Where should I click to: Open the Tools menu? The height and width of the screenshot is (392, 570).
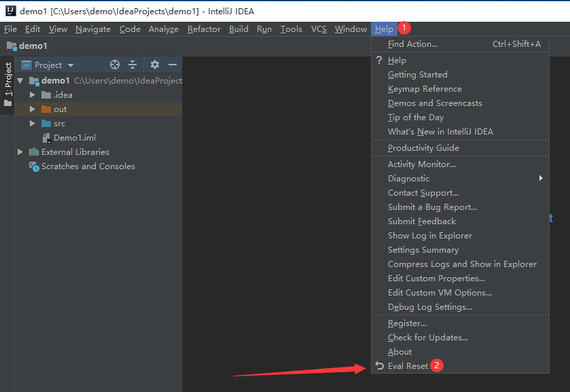(291, 29)
